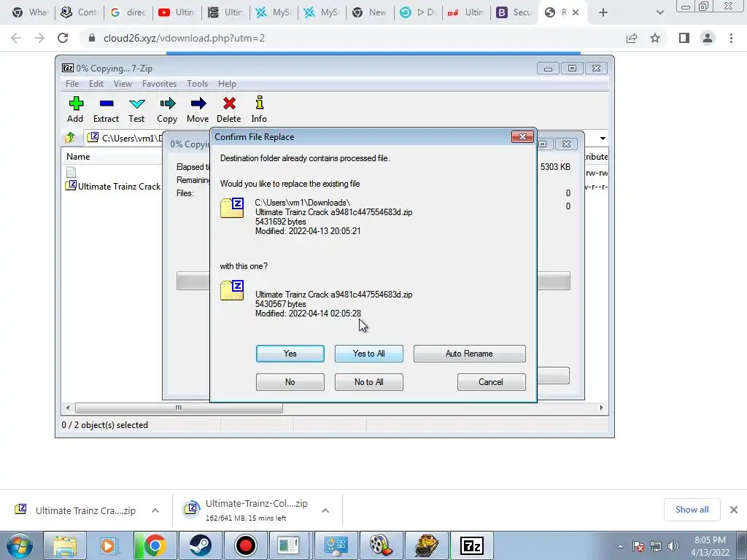747x560 pixels.
Task: Switch to the YouTube Ultim tab
Action: [x=177, y=13]
